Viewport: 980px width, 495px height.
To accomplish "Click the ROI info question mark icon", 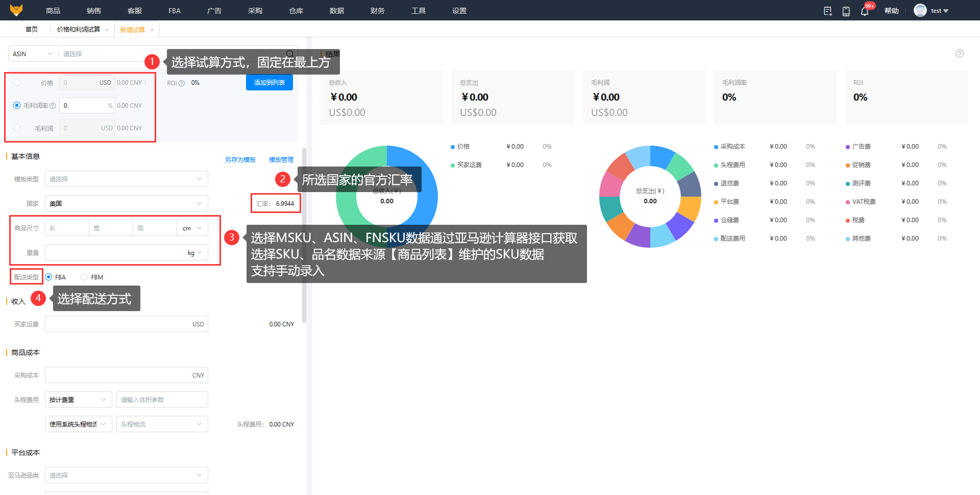I will click(x=182, y=83).
